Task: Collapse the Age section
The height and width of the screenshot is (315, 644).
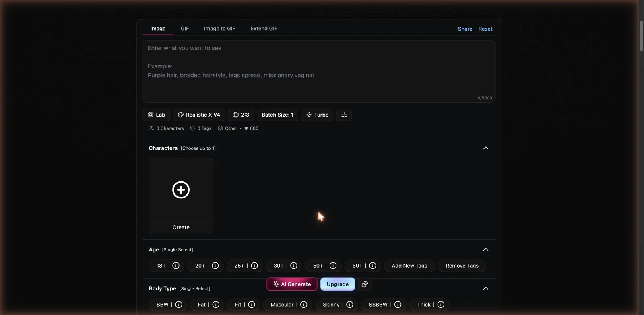Action: [486, 249]
